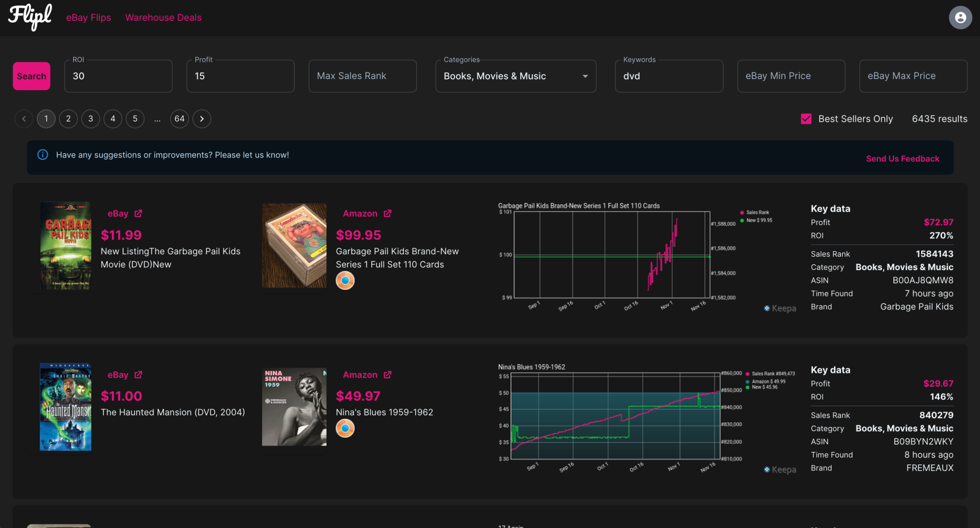Open external link icon next to Garbage Pail Kids eBay

coord(138,213)
